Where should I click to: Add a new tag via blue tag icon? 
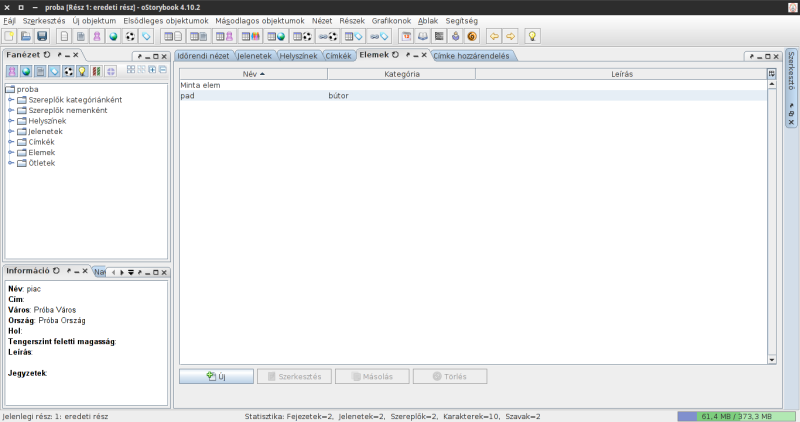point(146,36)
